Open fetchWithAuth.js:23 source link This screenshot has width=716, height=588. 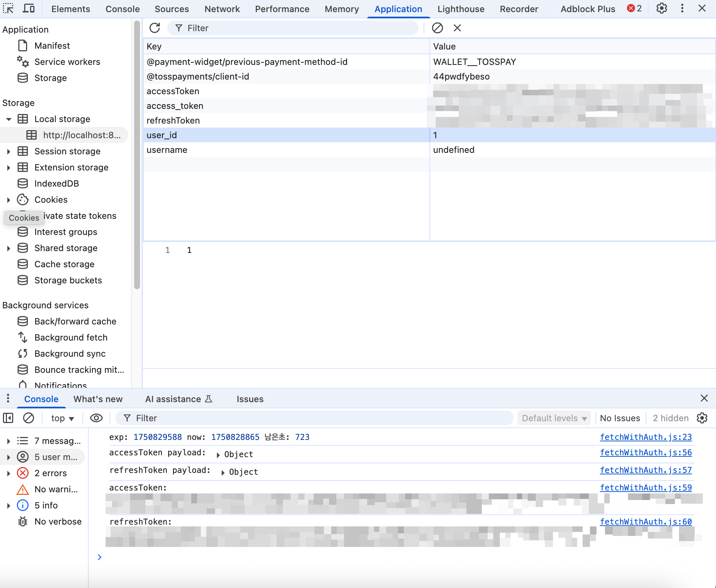[x=646, y=437]
